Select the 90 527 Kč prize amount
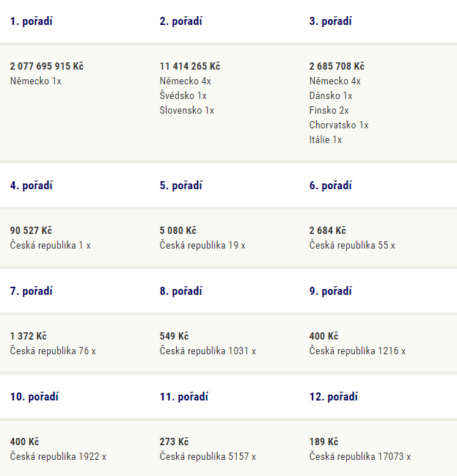The width and height of the screenshot is (457, 476). click(31, 230)
